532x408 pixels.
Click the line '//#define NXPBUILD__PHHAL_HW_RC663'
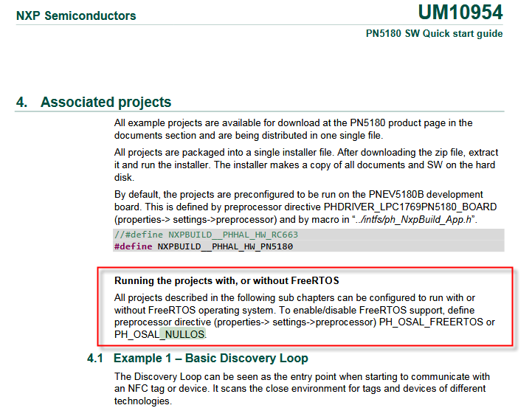206,235
